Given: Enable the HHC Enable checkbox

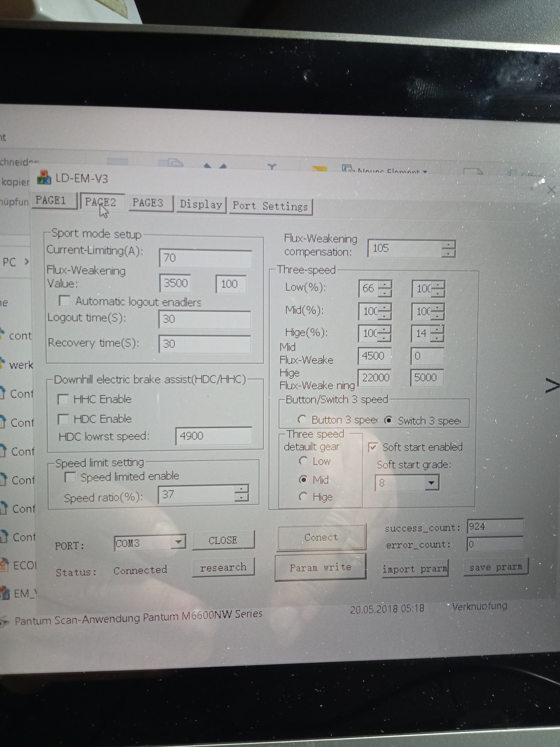Looking at the screenshot, I should [x=63, y=399].
